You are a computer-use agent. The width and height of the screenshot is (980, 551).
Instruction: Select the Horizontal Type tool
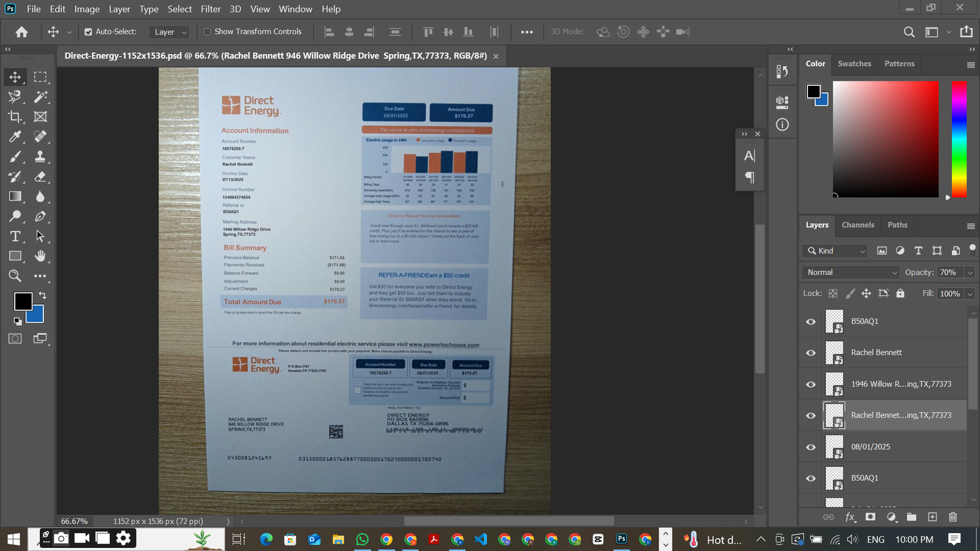tap(15, 236)
